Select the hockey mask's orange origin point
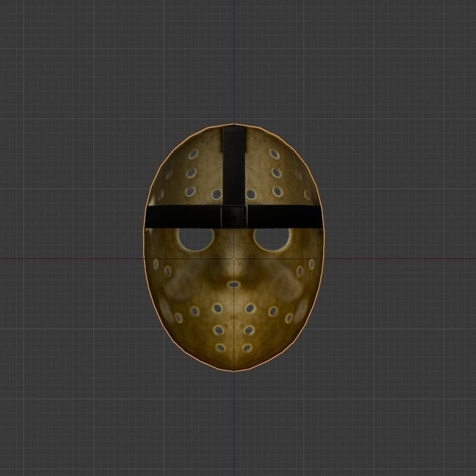The width and height of the screenshot is (476, 476). coord(233,258)
